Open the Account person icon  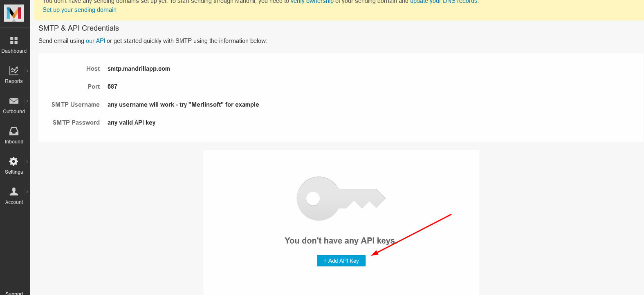pos(14,191)
